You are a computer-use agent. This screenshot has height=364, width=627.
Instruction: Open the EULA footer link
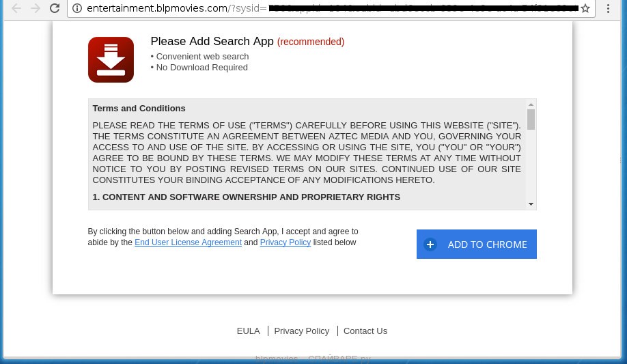pyautogui.click(x=249, y=331)
